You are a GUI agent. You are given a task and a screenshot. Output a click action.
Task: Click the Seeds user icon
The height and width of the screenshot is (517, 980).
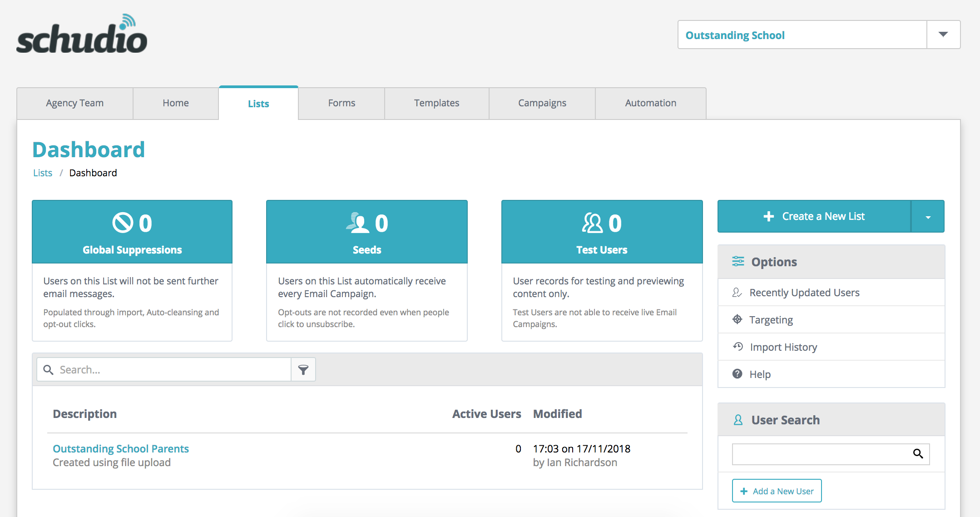[358, 223]
